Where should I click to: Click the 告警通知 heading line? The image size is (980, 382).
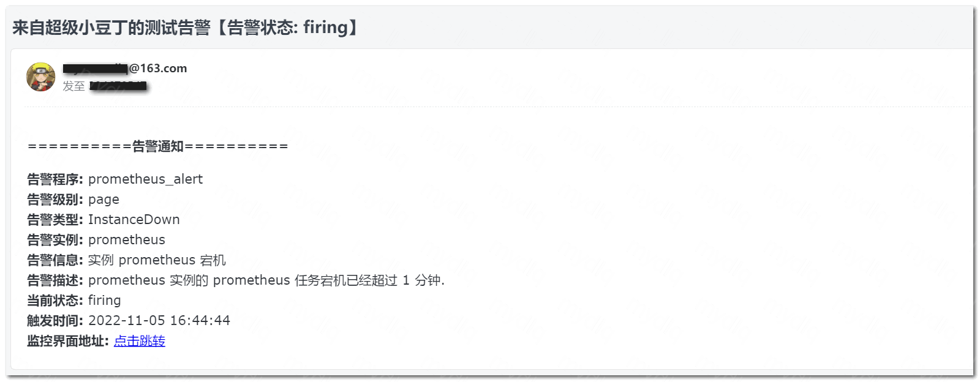[x=158, y=146]
